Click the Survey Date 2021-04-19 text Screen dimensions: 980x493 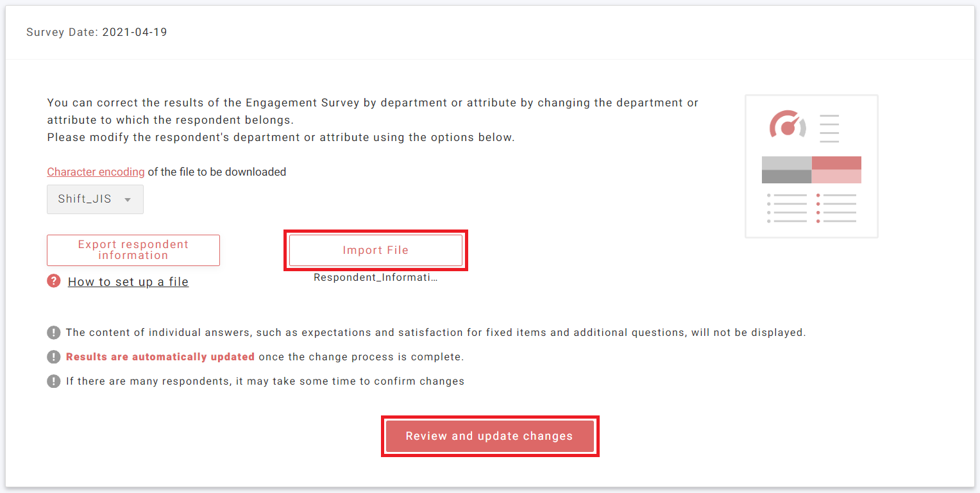(97, 32)
